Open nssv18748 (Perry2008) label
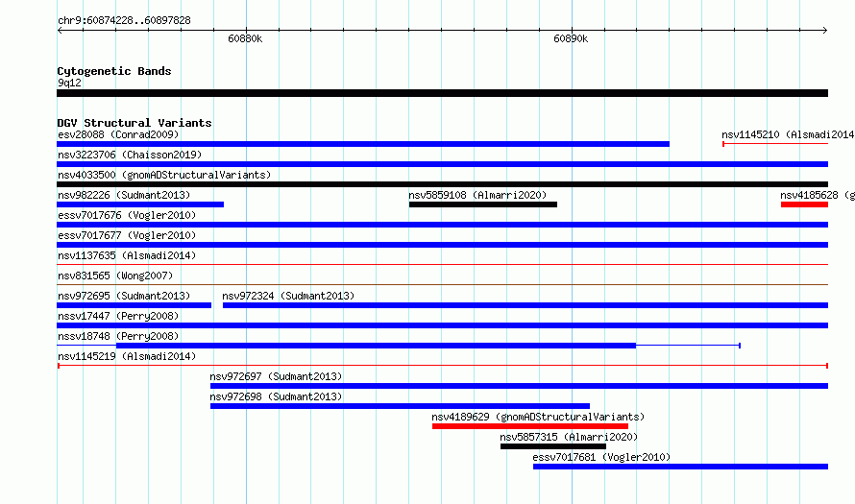855x504 pixels. [118, 336]
